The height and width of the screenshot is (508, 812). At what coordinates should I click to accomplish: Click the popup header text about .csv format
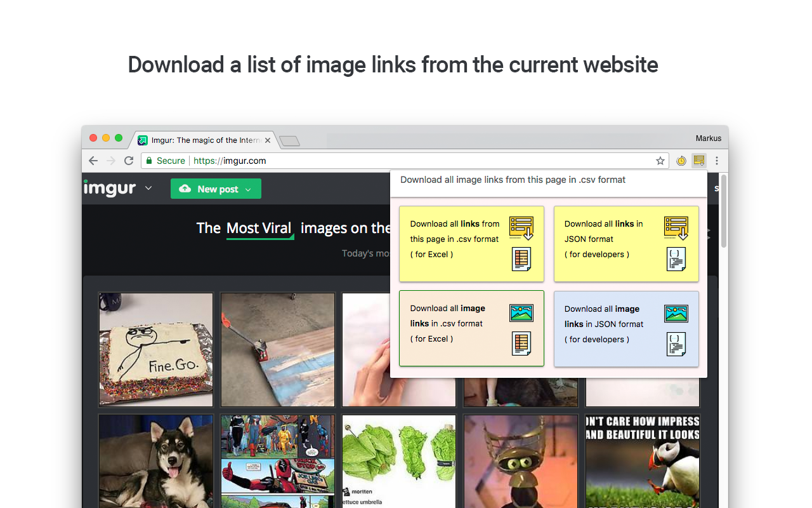(513, 180)
